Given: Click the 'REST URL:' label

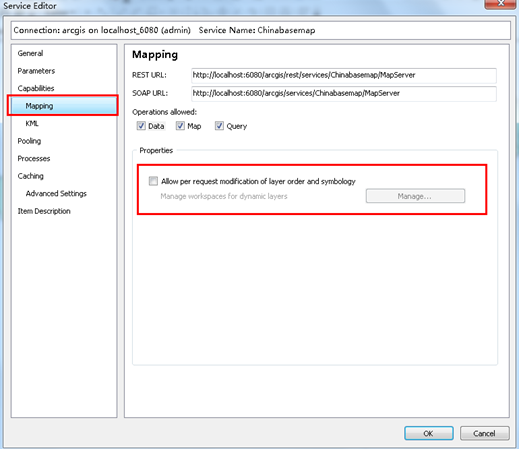Looking at the screenshot, I should pyautogui.click(x=149, y=75).
